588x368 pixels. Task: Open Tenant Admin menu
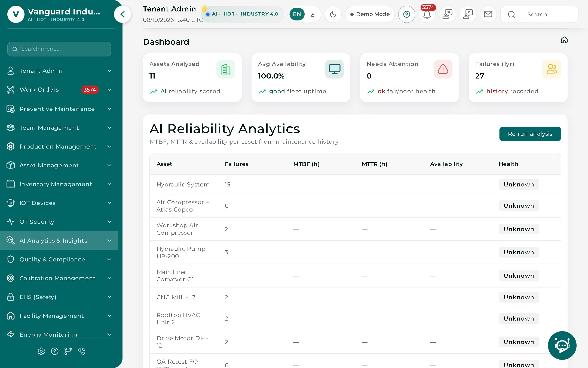(59, 71)
